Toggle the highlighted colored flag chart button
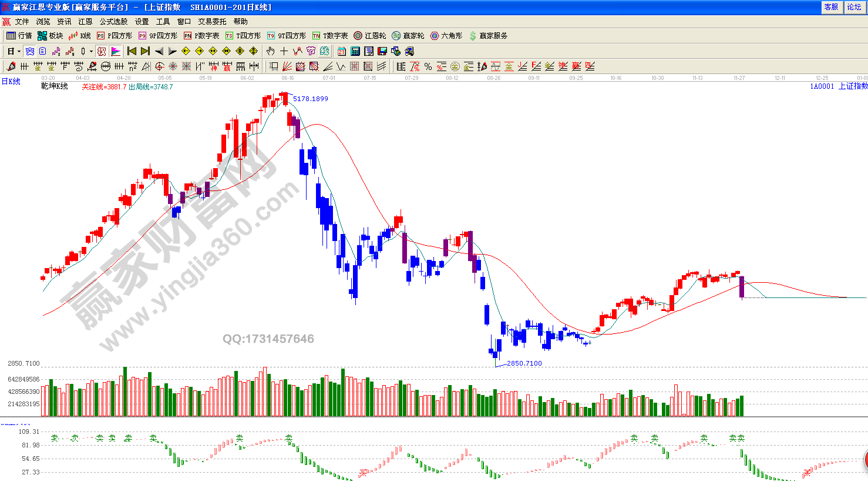The image size is (868, 485). (116, 51)
